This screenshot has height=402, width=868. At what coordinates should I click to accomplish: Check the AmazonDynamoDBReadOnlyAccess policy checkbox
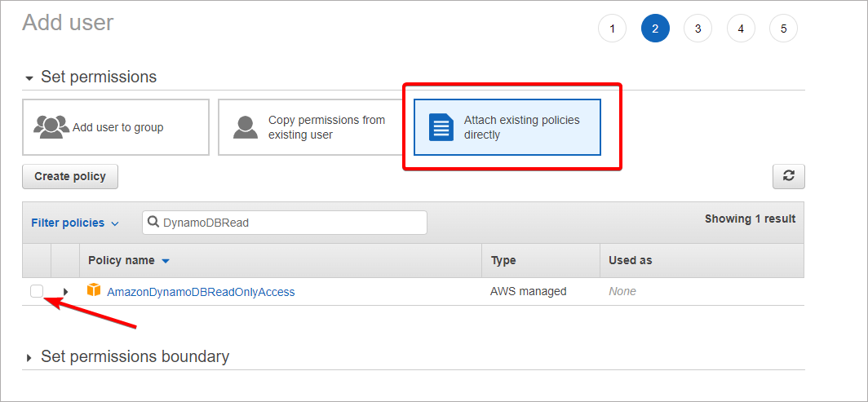point(37,291)
